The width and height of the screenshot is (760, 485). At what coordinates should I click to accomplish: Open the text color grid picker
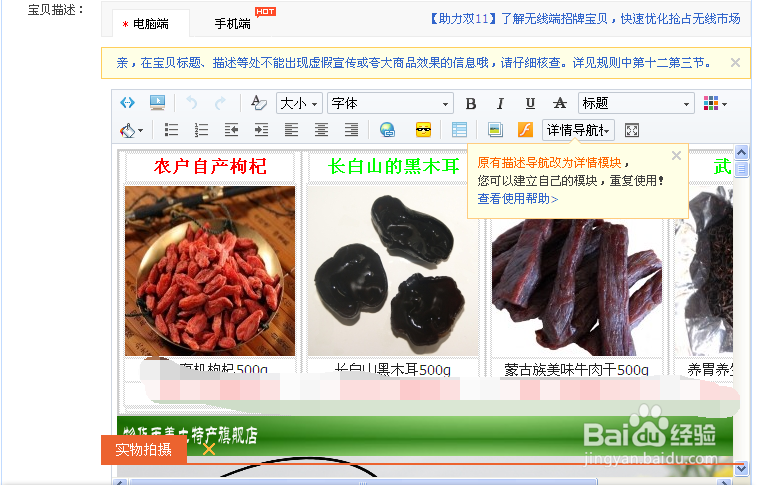click(715, 103)
